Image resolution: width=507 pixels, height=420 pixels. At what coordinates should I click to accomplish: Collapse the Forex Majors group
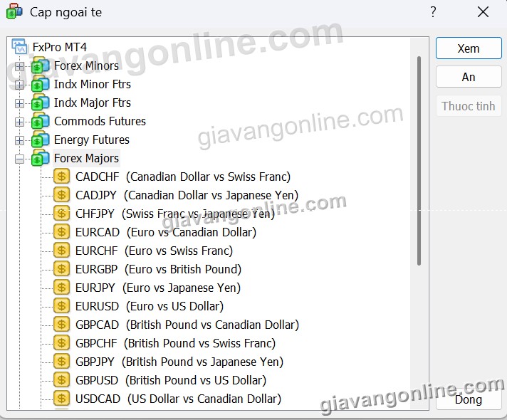[x=19, y=159]
